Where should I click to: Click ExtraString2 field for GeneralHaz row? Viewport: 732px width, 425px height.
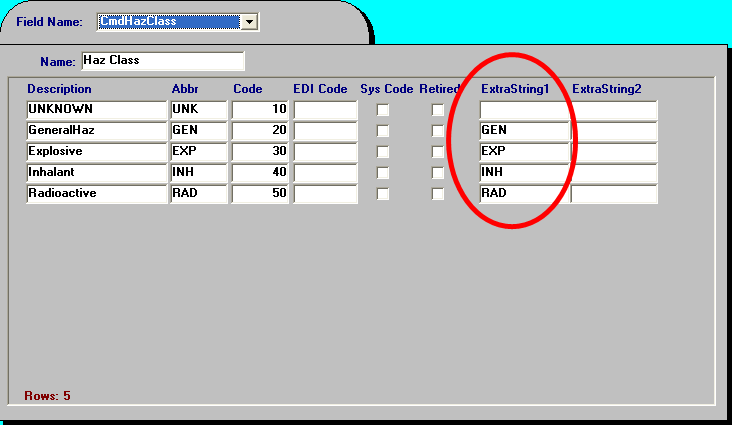(x=614, y=131)
